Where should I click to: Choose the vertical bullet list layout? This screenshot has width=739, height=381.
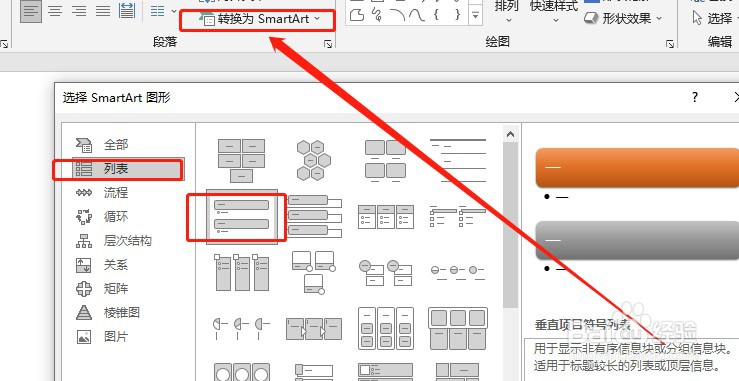point(241,216)
